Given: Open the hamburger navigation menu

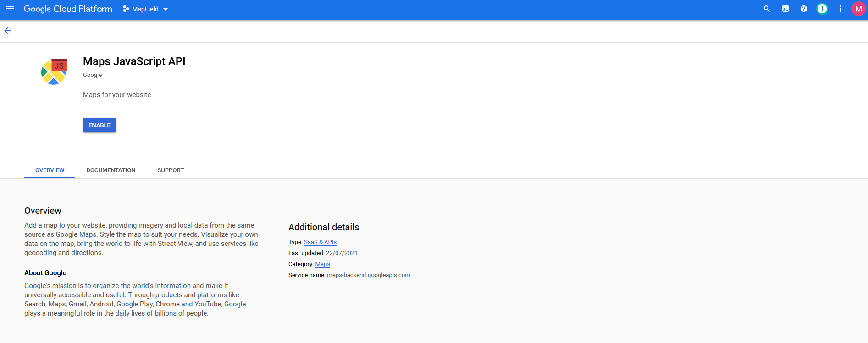Looking at the screenshot, I should (10, 9).
